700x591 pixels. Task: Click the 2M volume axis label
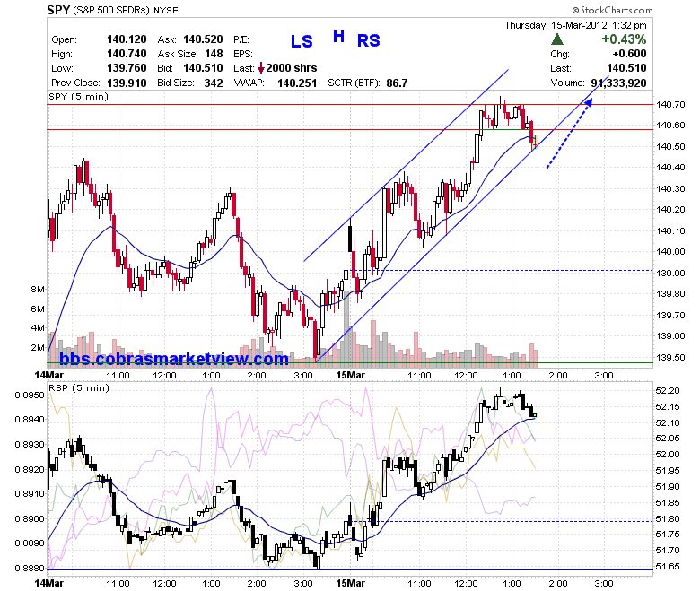[38, 347]
